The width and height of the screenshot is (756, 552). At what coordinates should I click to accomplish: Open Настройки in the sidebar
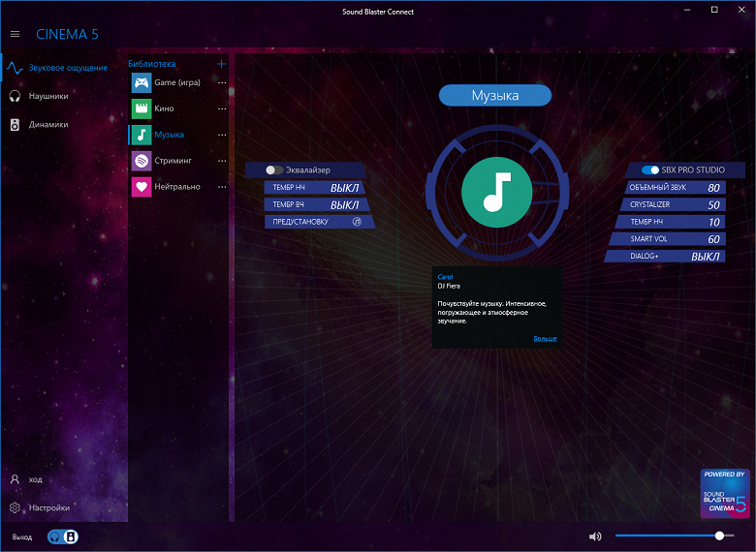click(62, 507)
